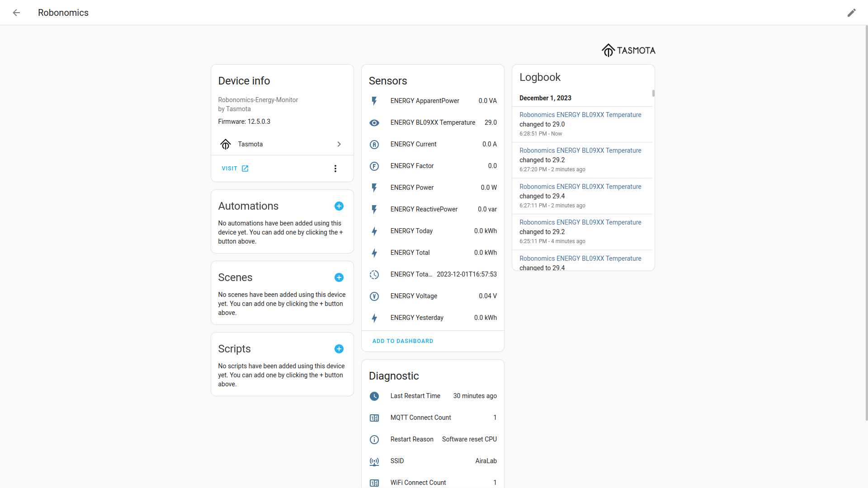Open Last Restart Time diagnostic row

click(433, 396)
